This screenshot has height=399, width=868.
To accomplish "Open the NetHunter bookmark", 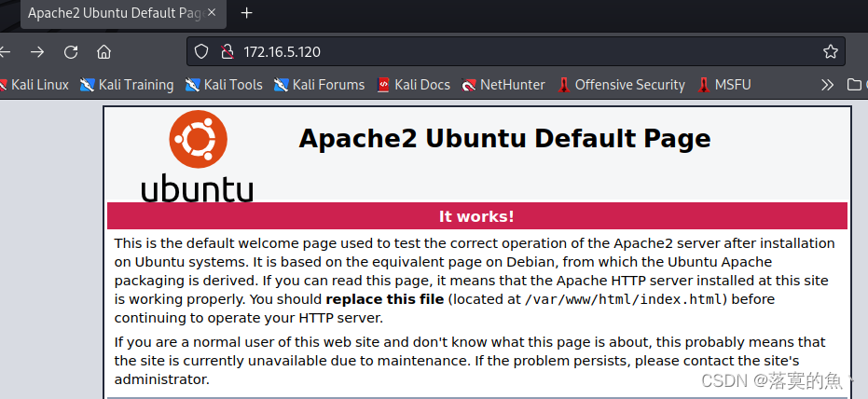I will 503,85.
